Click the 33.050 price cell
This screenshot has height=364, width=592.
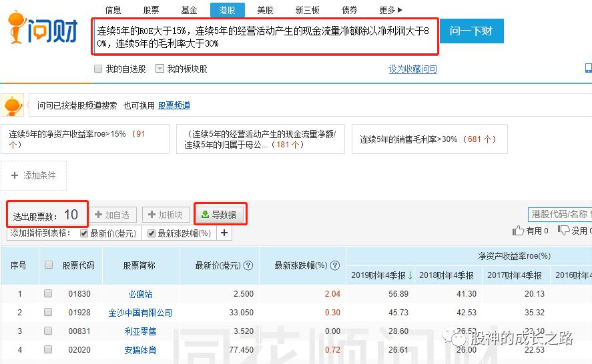point(241,312)
